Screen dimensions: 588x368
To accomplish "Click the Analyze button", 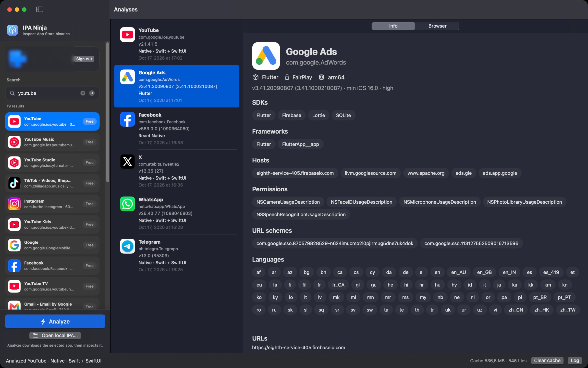I will [x=55, y=321].
